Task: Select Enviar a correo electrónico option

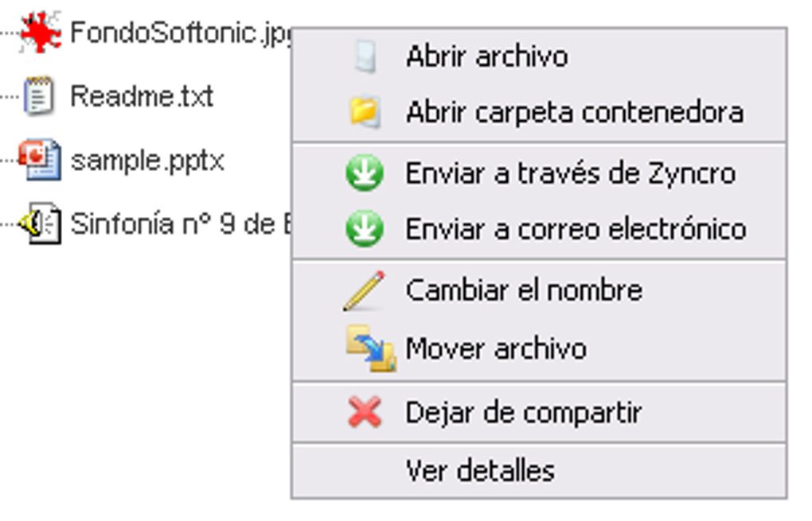Action: pyautogui.click(x=576, y=229)
